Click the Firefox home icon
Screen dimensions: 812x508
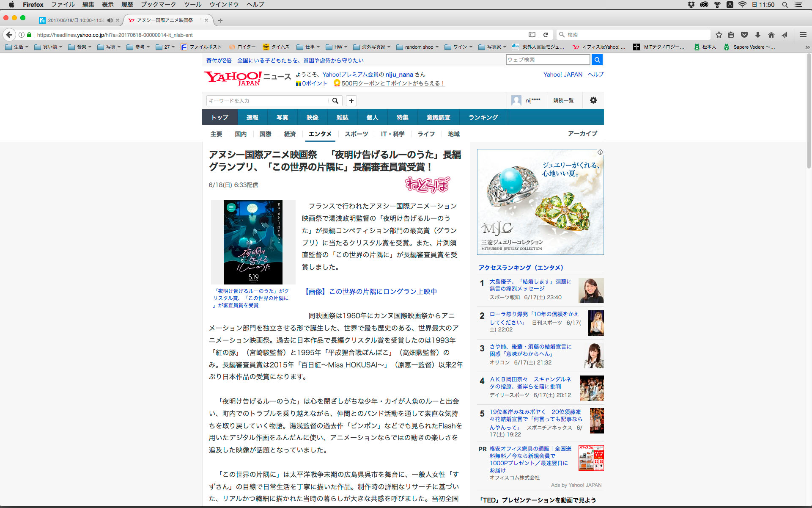[x=771, y=35]
